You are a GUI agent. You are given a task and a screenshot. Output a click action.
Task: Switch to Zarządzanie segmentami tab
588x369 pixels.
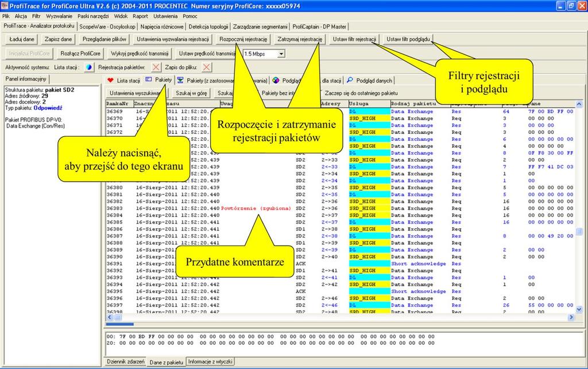(260, 26)
